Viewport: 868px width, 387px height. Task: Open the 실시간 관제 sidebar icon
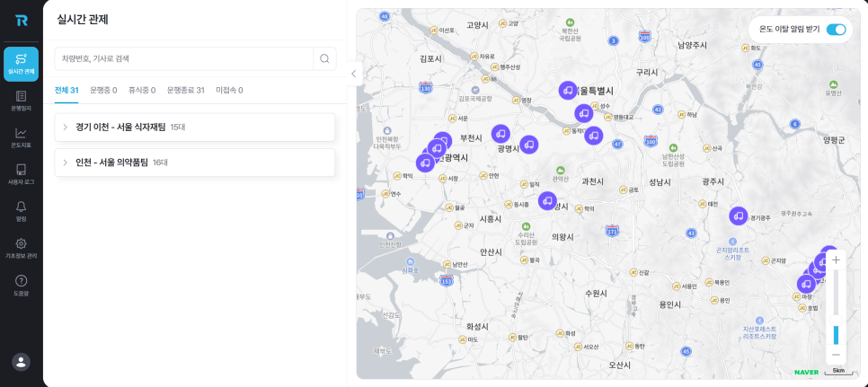click(x=21, y=63)
